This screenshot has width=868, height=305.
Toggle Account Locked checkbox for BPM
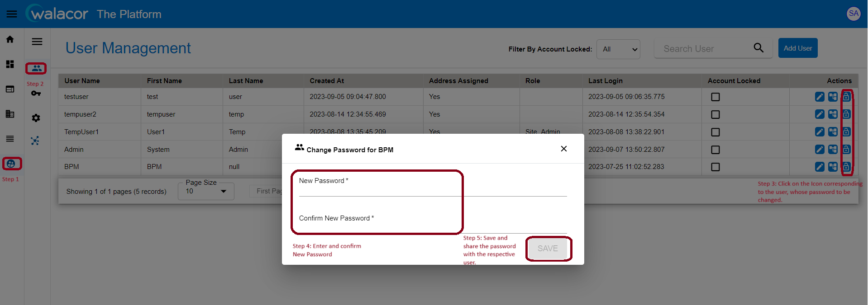click(x=715, y=167)
